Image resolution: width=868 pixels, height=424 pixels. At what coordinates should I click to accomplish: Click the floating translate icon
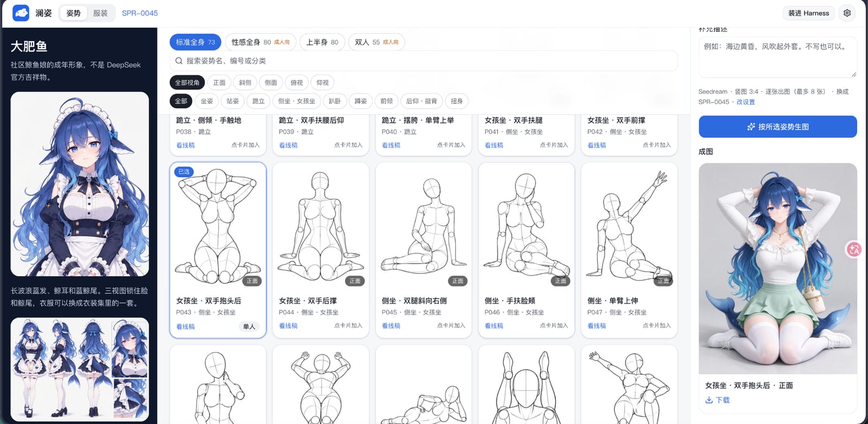[854, 249]
